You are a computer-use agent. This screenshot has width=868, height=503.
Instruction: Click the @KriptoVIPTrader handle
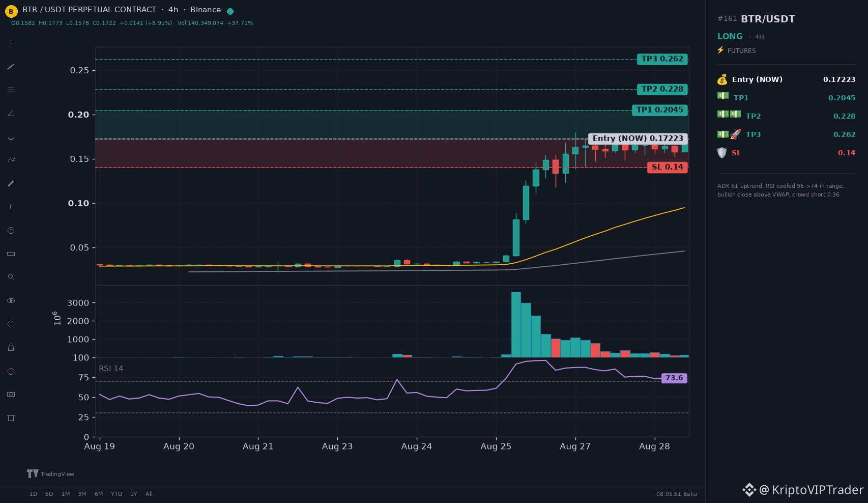point(811,490)
